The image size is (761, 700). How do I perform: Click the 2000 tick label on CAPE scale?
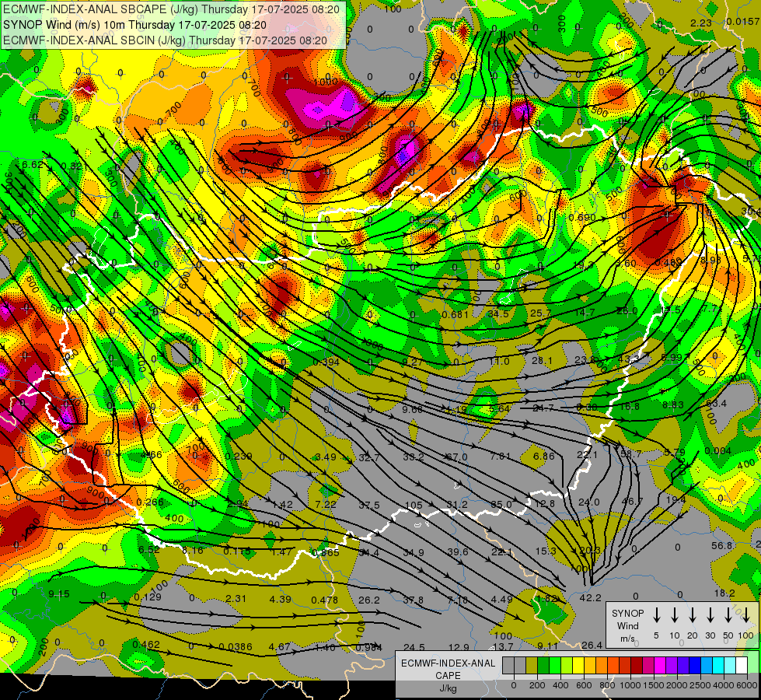677,685
